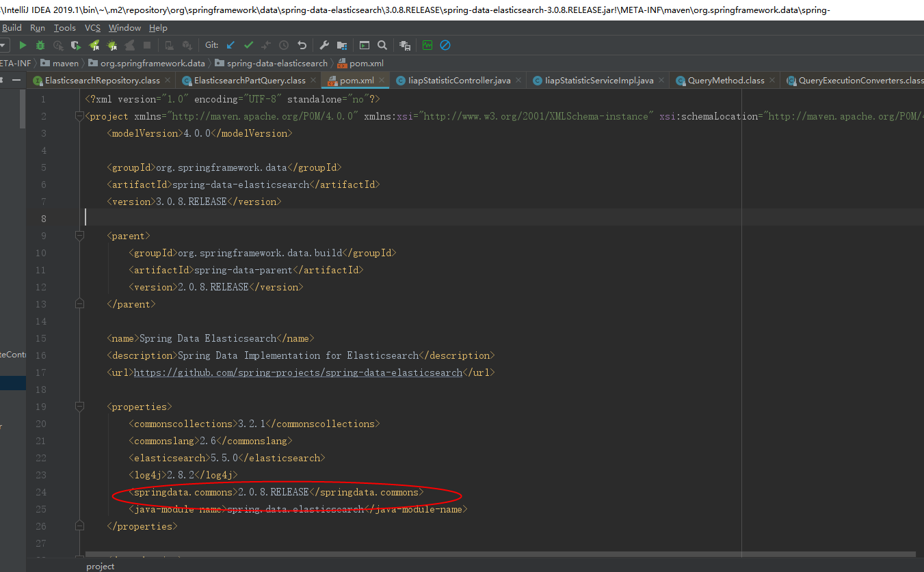Run with JRebel rocket icon

[x=94, y=45]
